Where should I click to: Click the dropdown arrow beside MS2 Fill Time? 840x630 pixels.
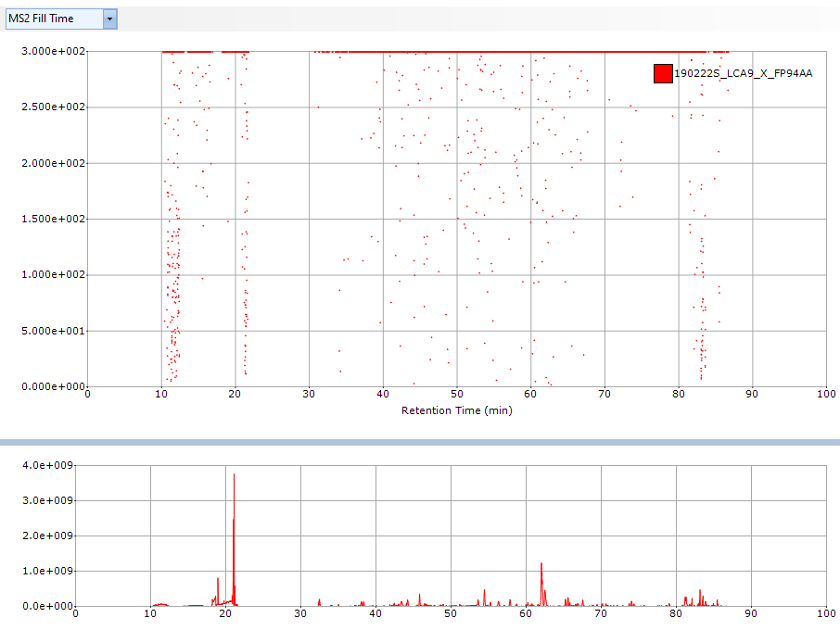coord(109,19)
